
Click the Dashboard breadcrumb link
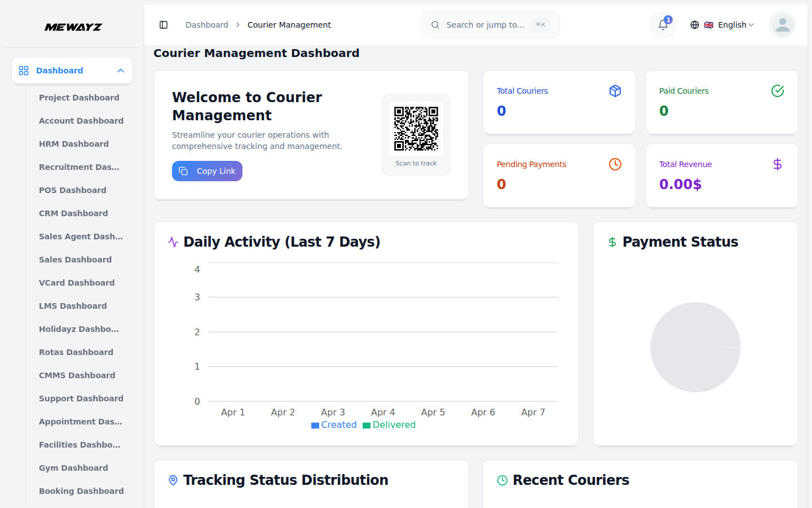(x=206, y=25)
